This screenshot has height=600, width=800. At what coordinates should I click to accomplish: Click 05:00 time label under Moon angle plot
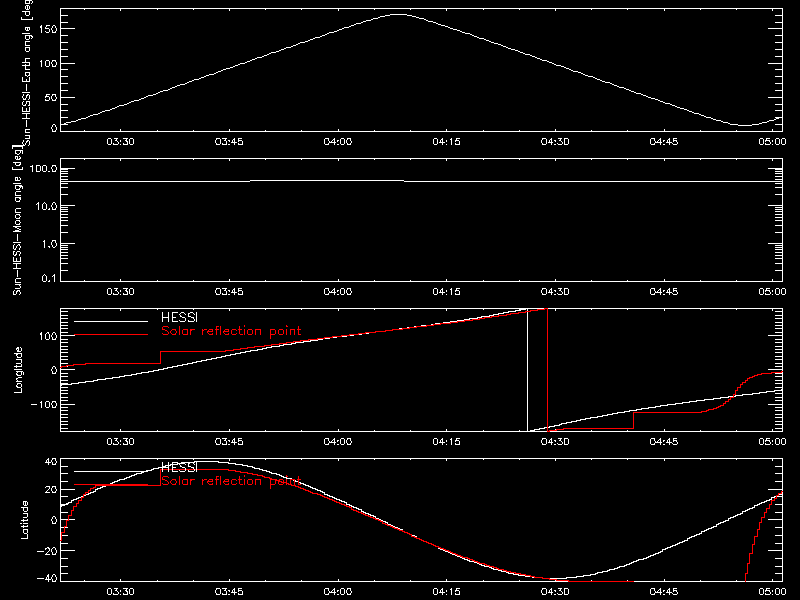point(772,291)
